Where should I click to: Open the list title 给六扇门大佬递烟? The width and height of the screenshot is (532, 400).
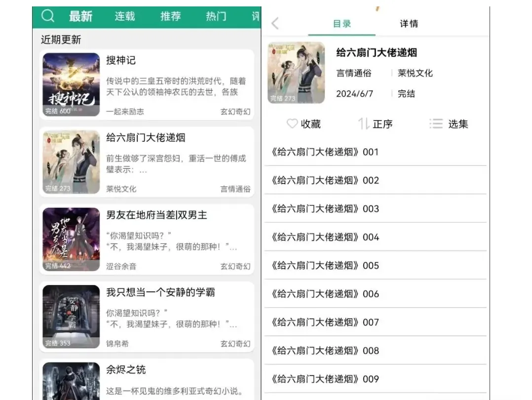(146, 138)
